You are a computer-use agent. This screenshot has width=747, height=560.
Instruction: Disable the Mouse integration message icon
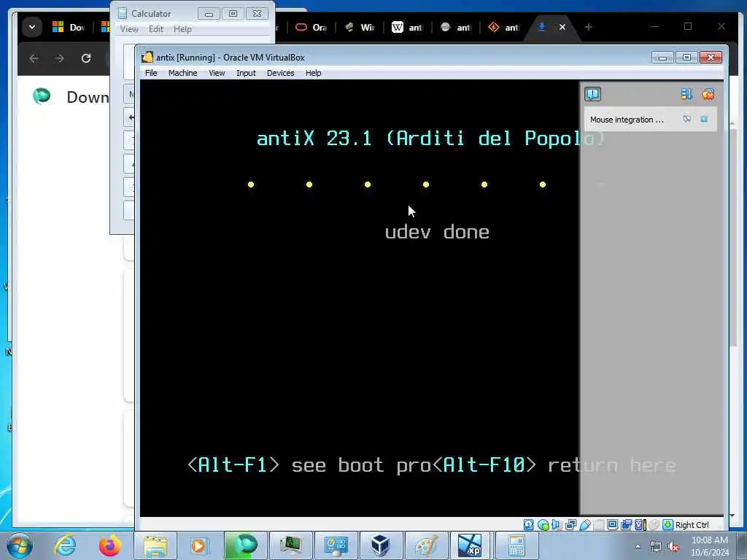click(x=687, y=119)
